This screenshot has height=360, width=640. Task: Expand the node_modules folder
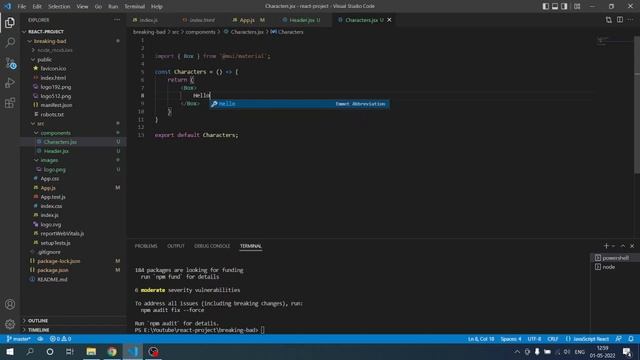pyautogui.click(x=55, y=50)
